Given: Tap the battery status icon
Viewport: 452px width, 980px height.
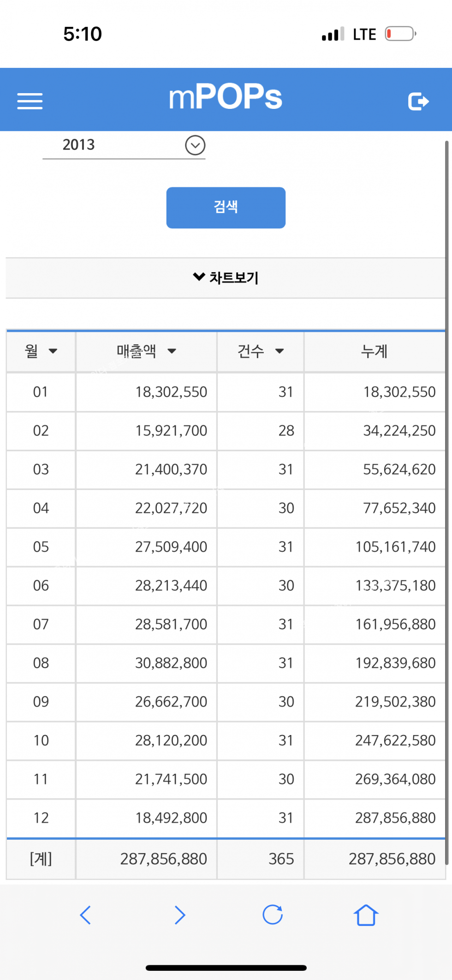Looking at the screenshot, I should click(x=400, y=34).
